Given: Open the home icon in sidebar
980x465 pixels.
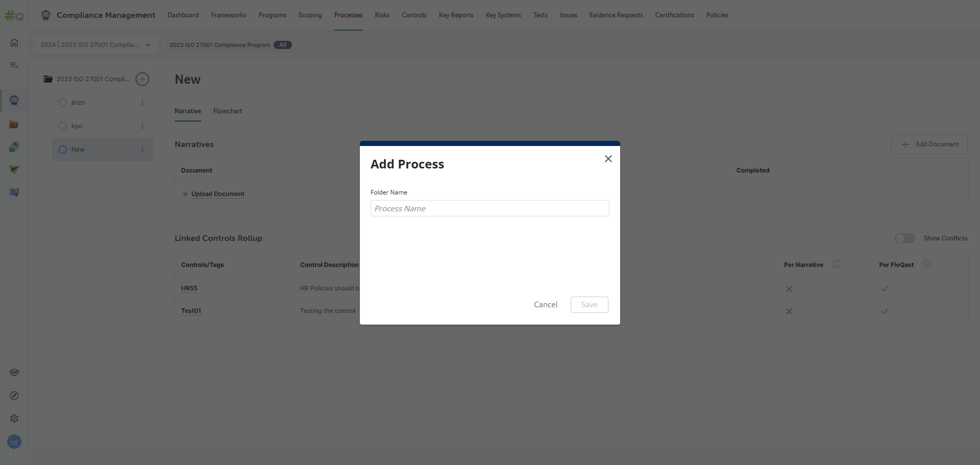Looking at the screenshot, I should pyautogui.click(x=14, y=42).
